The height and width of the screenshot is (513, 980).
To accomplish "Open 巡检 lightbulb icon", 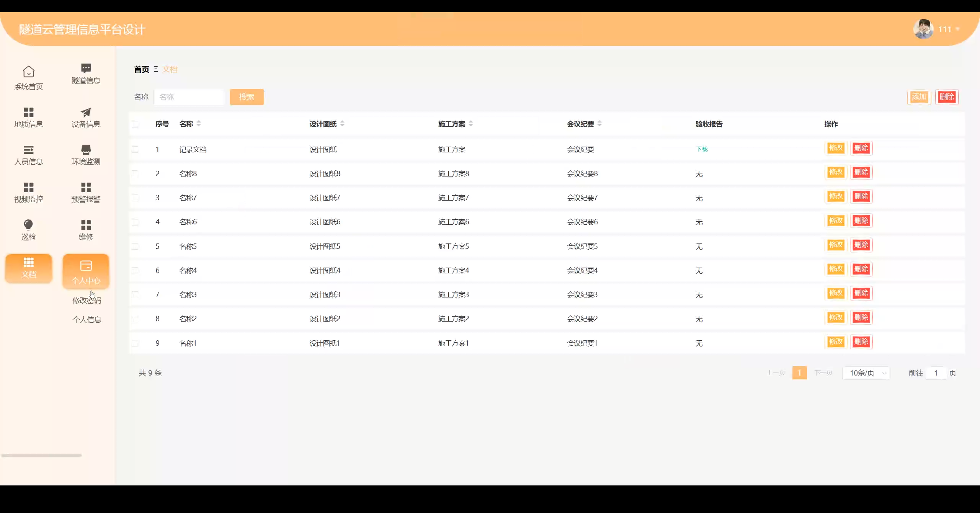I will (28, 225).
